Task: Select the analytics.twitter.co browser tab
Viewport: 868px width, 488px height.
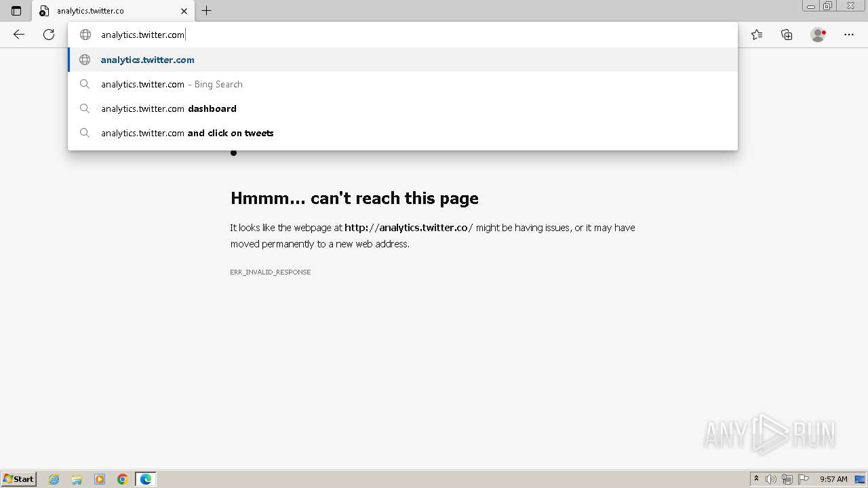Action: click(x=113, y=11)
